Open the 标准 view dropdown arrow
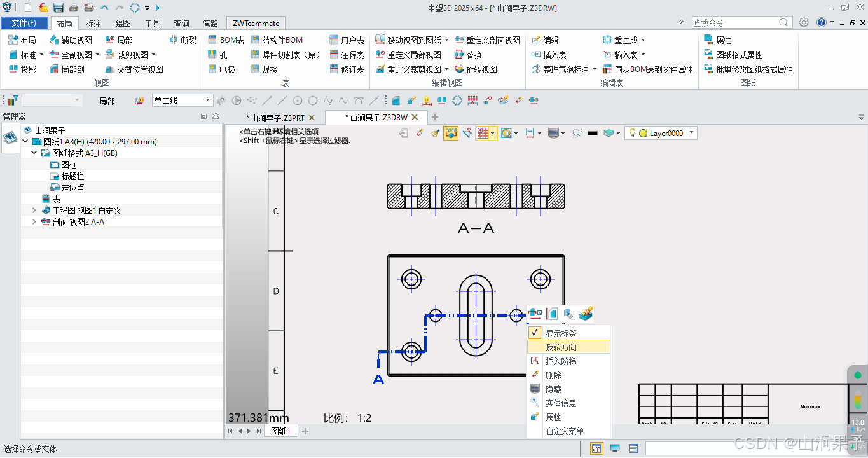 [42, 55]
